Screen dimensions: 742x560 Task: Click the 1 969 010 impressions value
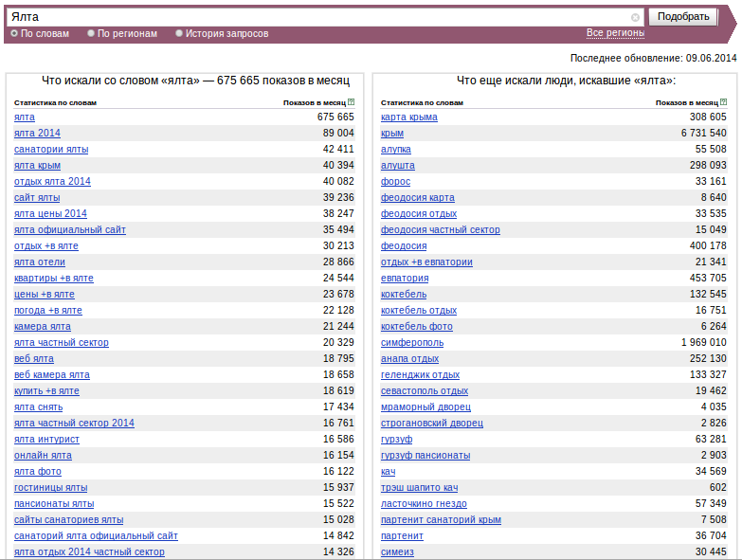(704, 342)
